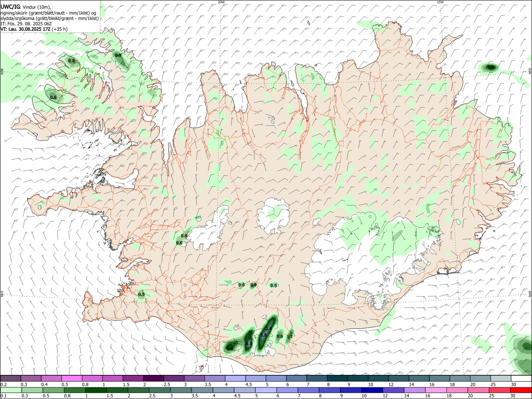Viewport: 532px width, 399px height.
Task: Pick the deep blue swatch starting at 10
Action: 372,390
